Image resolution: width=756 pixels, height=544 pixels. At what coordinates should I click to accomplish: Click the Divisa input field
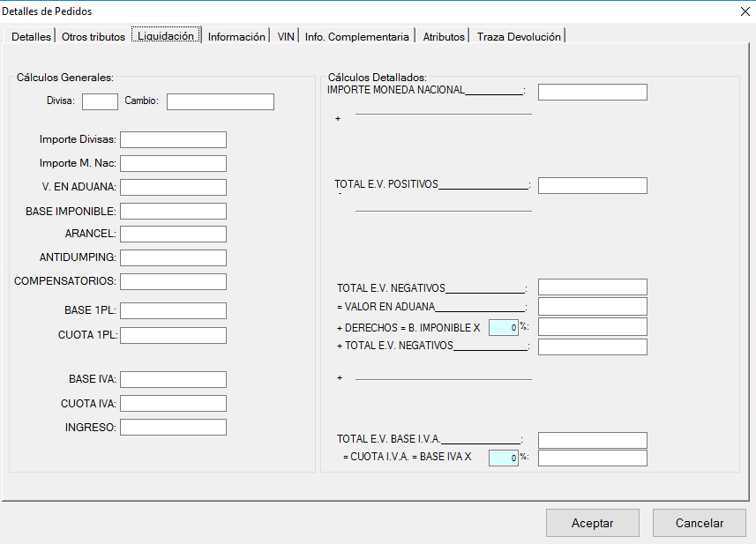click(100, 101)
